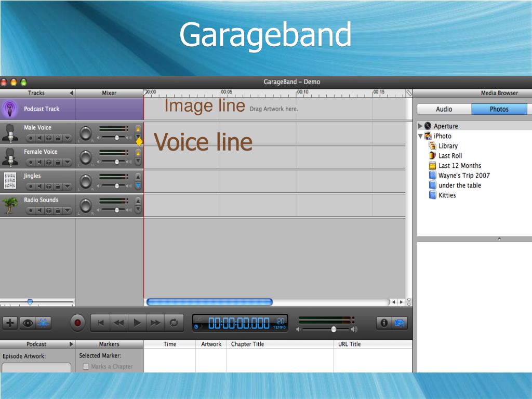Open Wayne's Trip 2007 album

[460, 176]
